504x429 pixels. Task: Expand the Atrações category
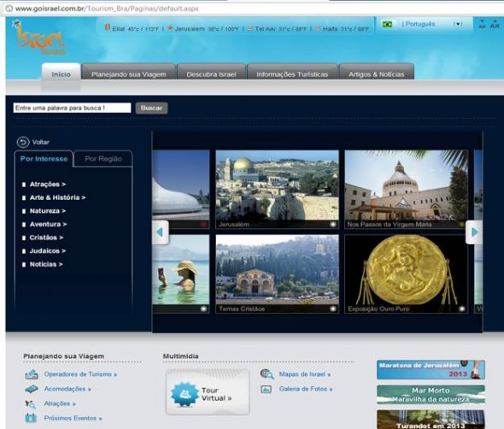(48, 185)
